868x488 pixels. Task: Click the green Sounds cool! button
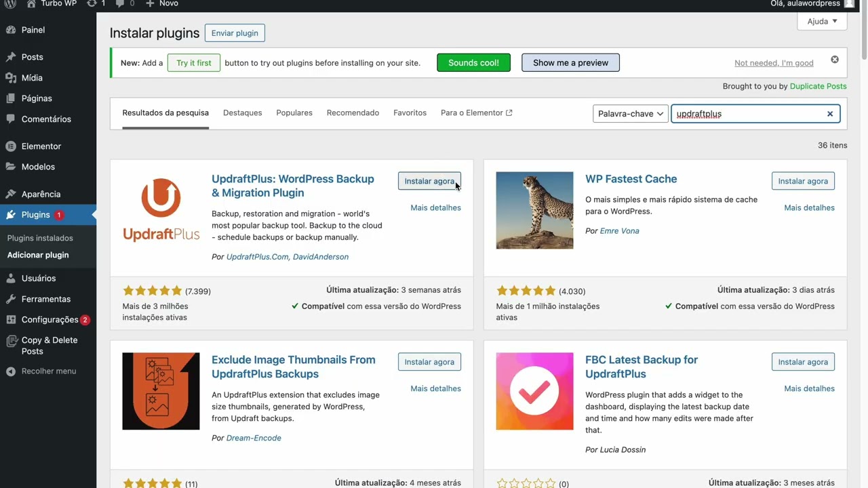473,63
